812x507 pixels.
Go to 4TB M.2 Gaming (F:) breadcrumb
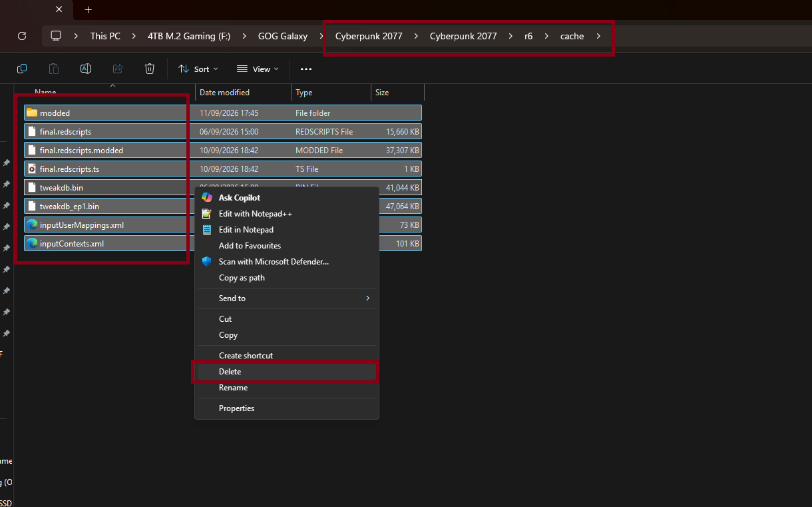[189, 36]
